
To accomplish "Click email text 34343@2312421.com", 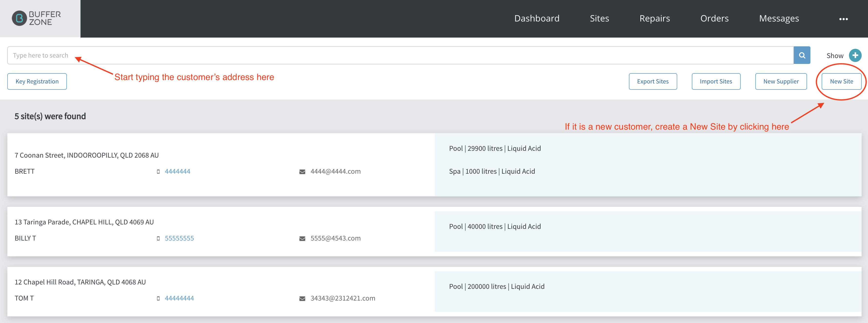I will (x=343, y=298).
